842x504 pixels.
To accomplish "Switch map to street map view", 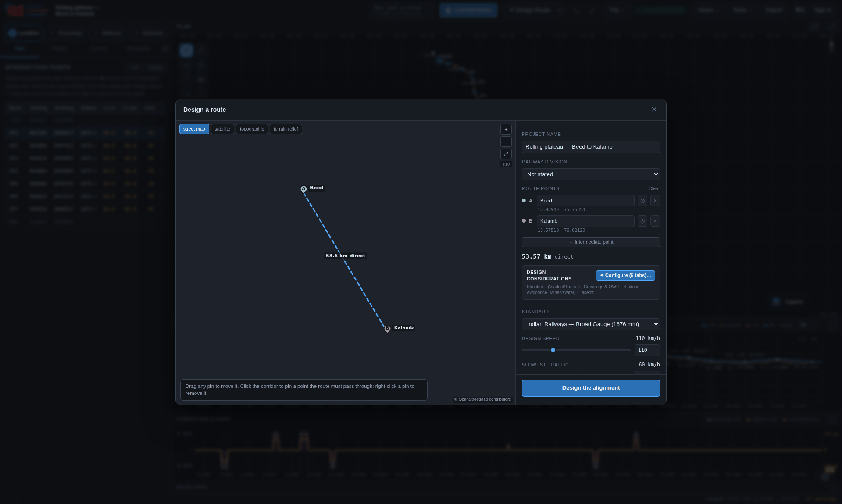I will [x=194, y=129].
